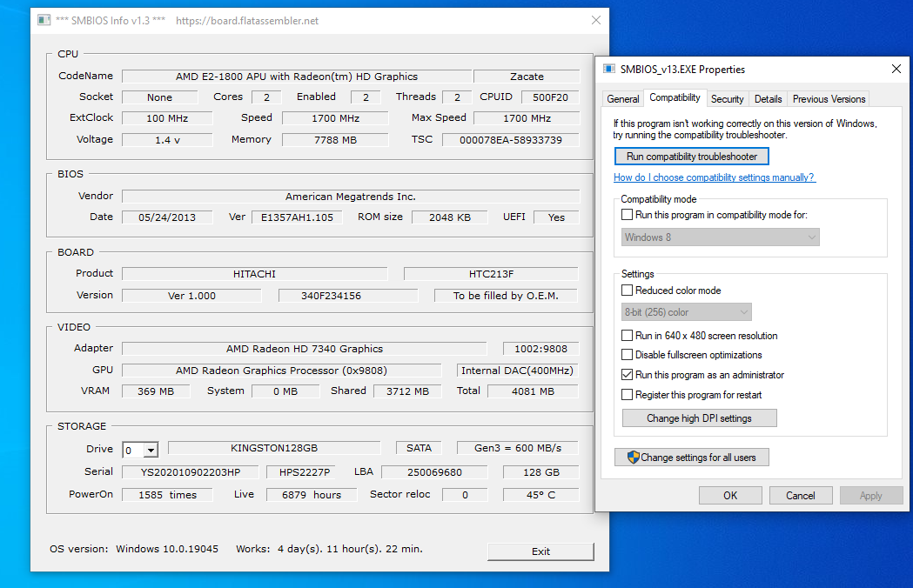Close the SMBIOS Info window
This screenshot has width=913, height=588.
click(595, 20)
